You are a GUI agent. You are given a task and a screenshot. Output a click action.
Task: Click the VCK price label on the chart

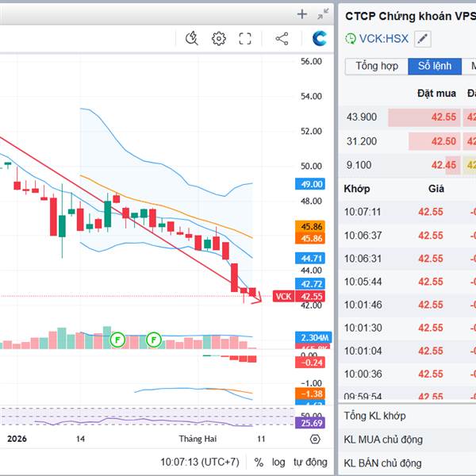(x=283, y=296)
